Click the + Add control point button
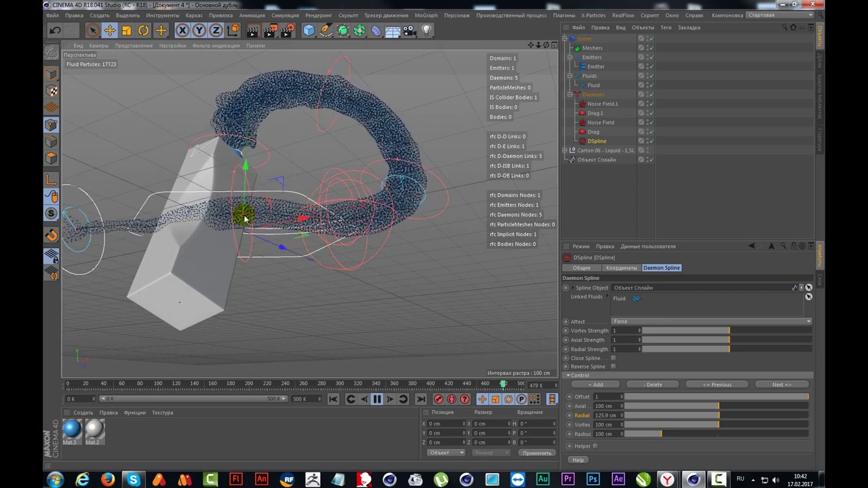 point(595,384)
